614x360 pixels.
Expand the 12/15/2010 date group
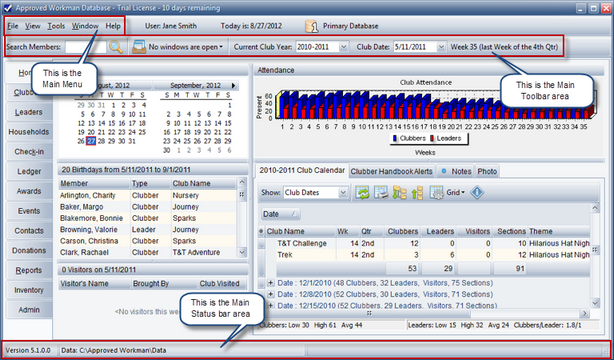270,305
